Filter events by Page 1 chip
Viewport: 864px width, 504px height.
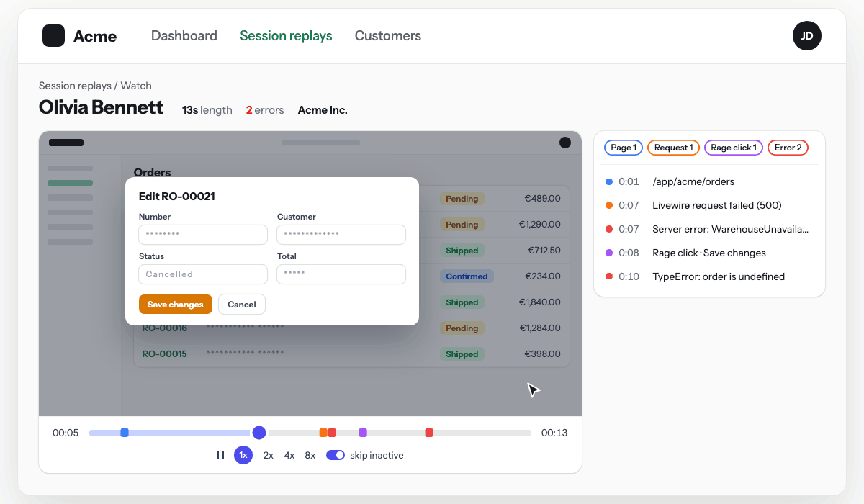tap(624, 148)
